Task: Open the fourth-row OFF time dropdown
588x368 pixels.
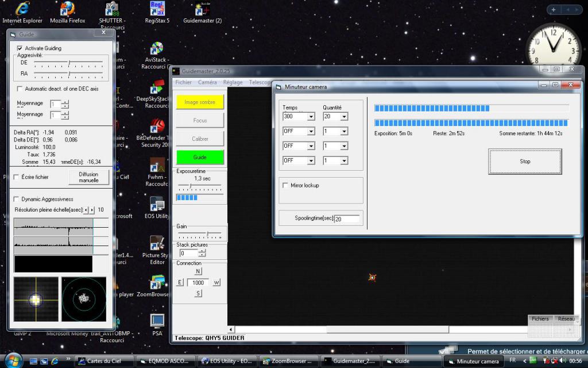Action: 311,160
